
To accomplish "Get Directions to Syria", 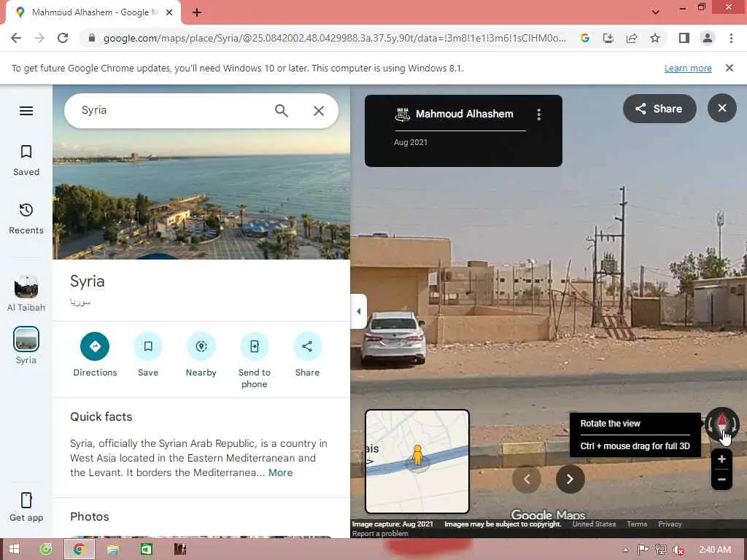I will (95, 346).
